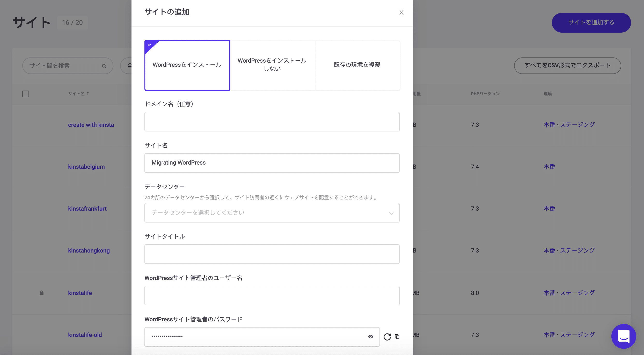Click the 16 / 20 site count badge

(x=72, y=23)
